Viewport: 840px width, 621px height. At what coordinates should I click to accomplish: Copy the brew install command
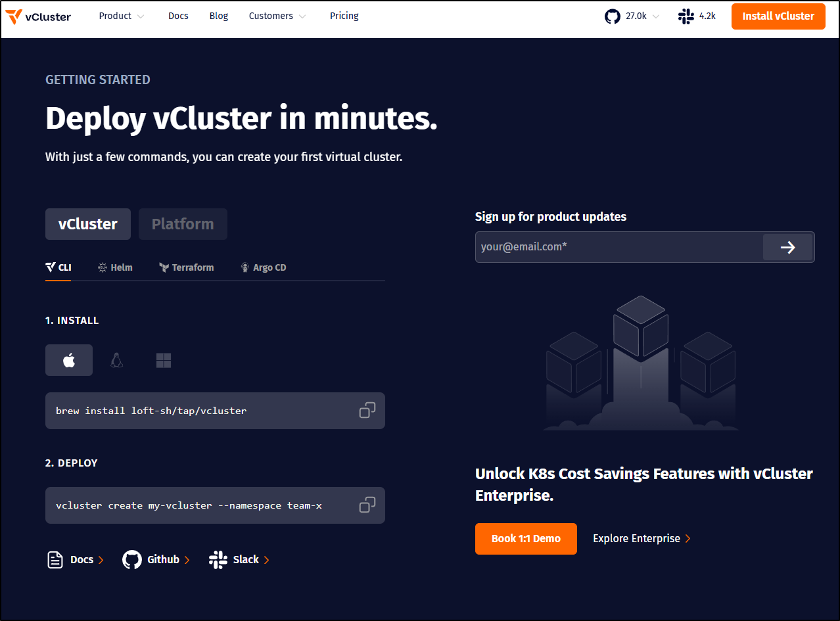367,411
